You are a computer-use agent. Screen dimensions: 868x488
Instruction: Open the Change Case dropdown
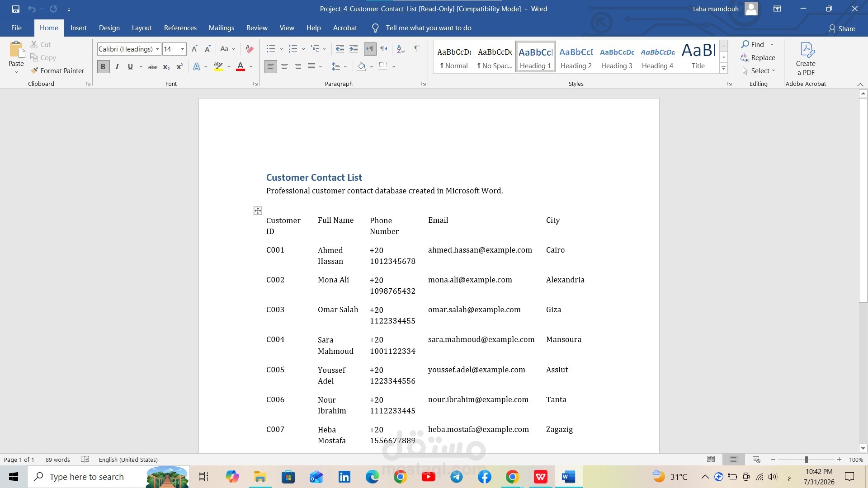(x=227, y=49)
